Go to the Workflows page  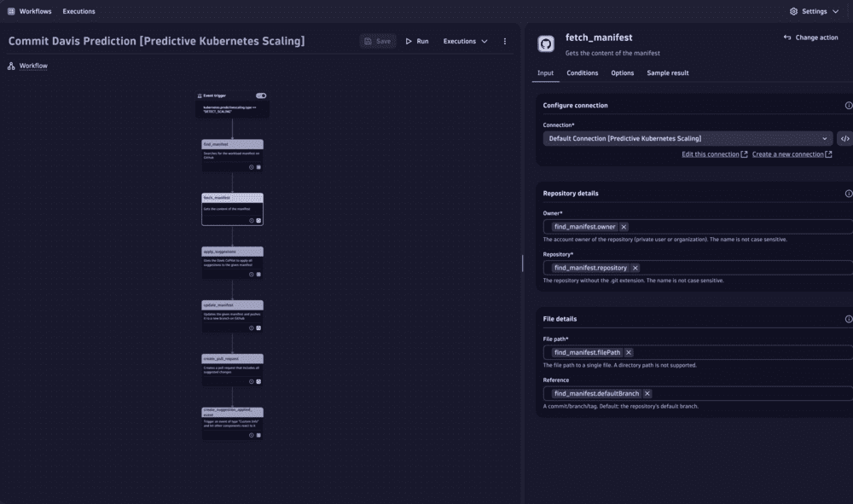coord(35,11)
